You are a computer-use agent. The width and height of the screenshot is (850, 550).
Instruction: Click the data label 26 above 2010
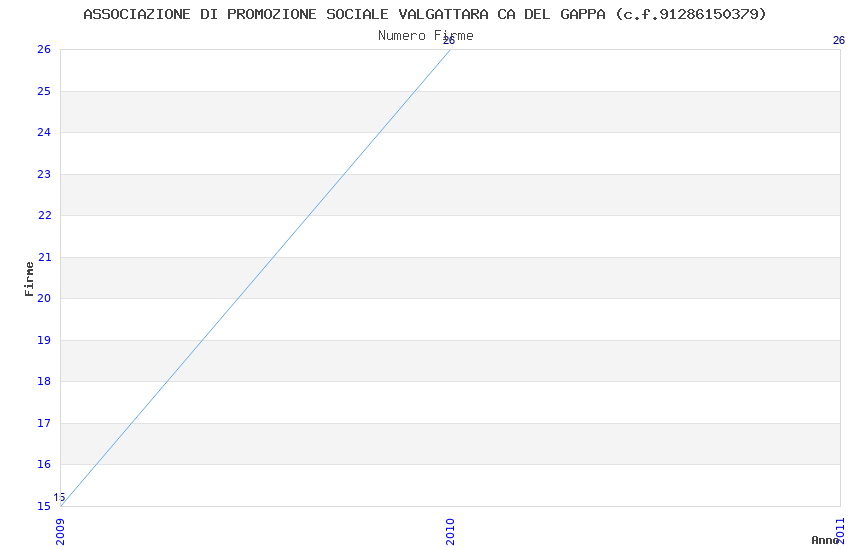coord(449,40)
